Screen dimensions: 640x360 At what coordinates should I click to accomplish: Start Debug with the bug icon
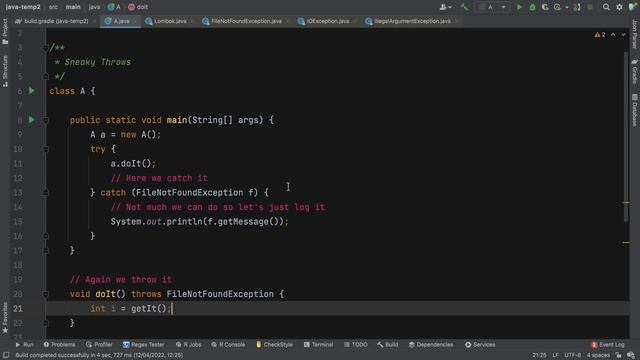[x=532, y=7]
